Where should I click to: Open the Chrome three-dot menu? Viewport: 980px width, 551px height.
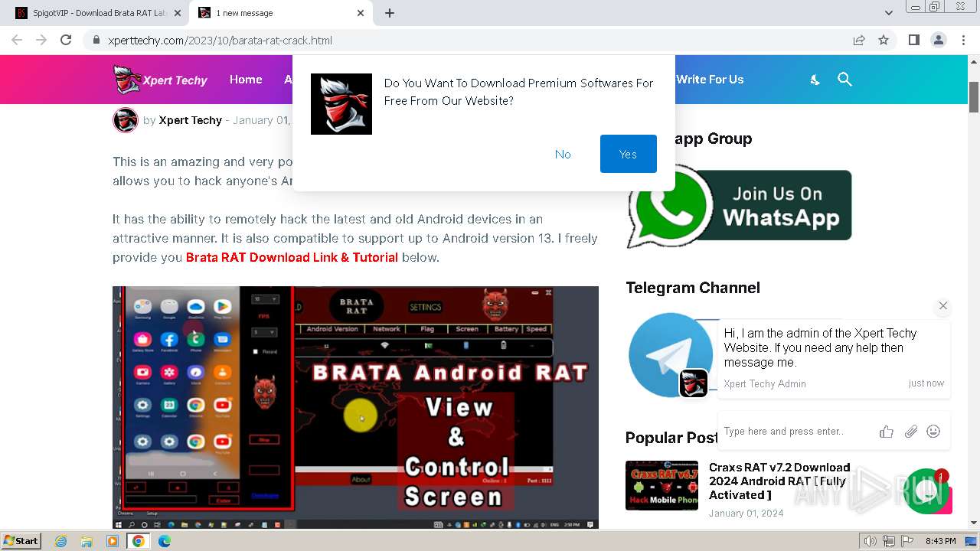tap(963, 40)
